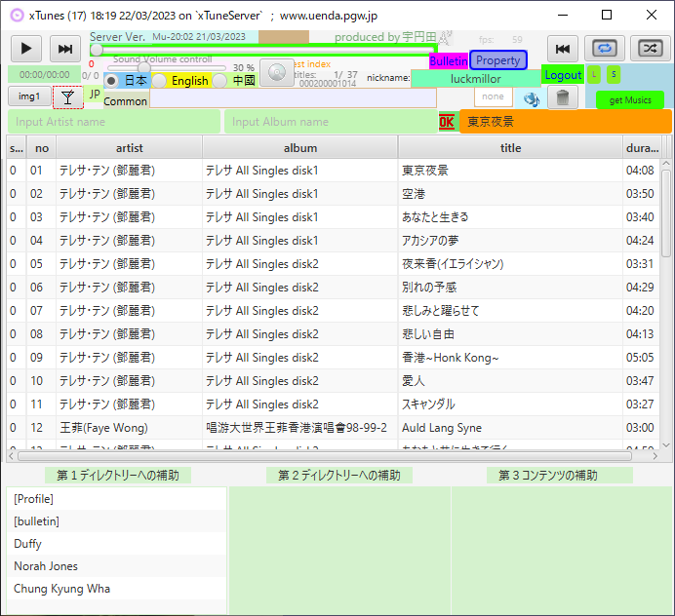Image resolution: width=675 pixels, height=616 pixels.
Task: Open the Bulletin tab
Action: (x=449, y=60)
